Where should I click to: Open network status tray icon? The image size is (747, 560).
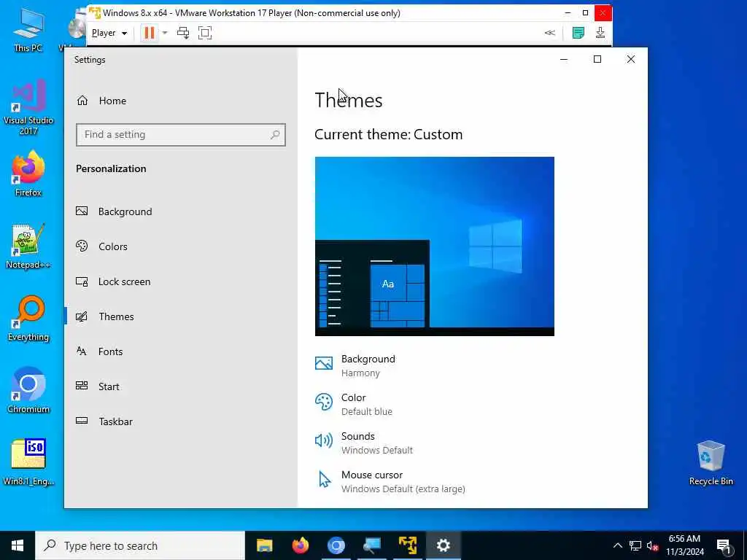click(635, 545)
